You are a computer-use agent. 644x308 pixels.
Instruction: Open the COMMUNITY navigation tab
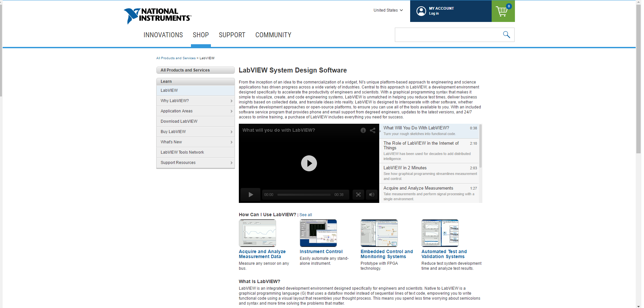click(x=273, y=35)
